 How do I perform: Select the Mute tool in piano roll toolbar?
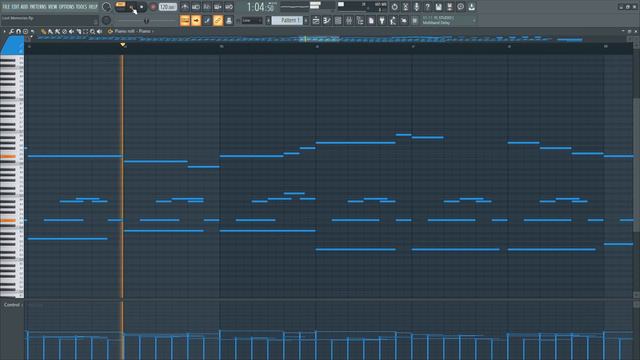71,31
